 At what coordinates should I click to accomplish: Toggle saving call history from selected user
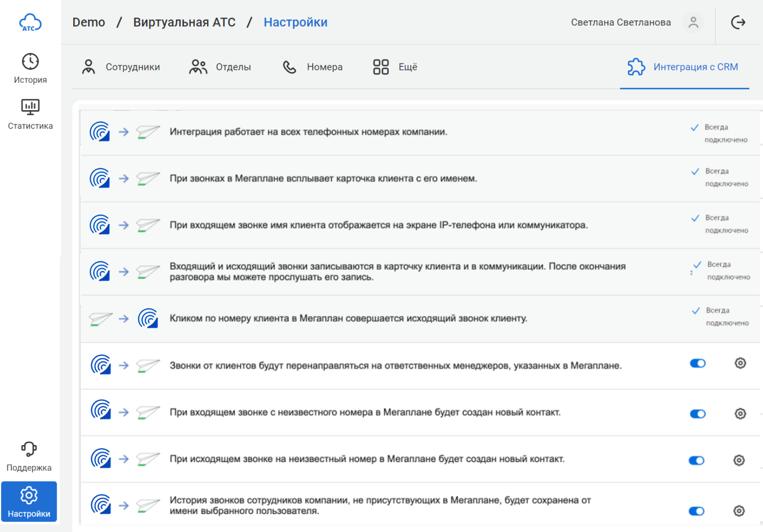click(x=697, y=511)
